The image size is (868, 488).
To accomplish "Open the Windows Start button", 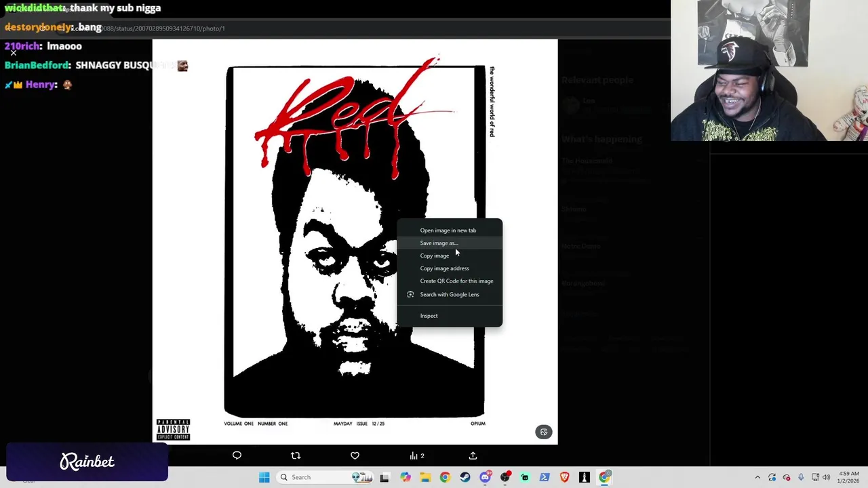I will coord(264,477).
